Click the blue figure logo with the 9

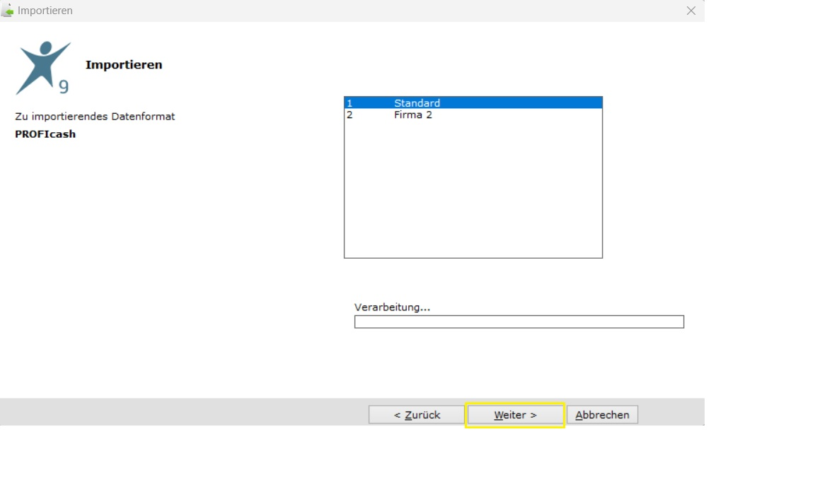(x=43, y=68)
